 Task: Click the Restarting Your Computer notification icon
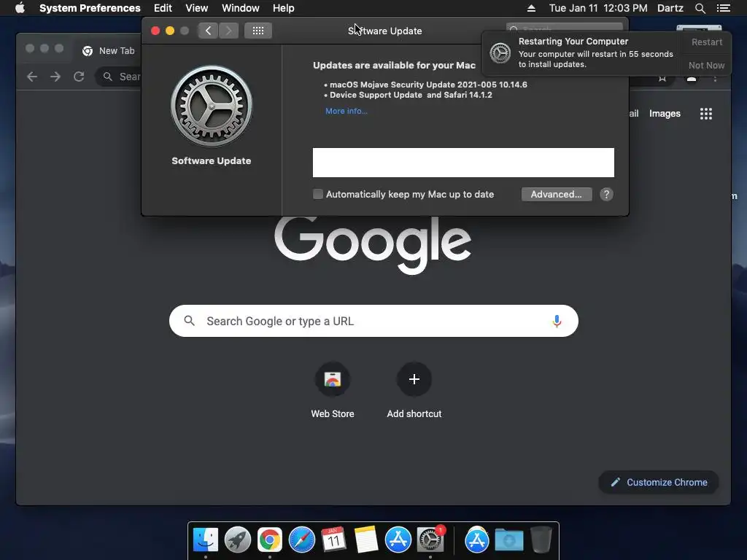(500, 52)
